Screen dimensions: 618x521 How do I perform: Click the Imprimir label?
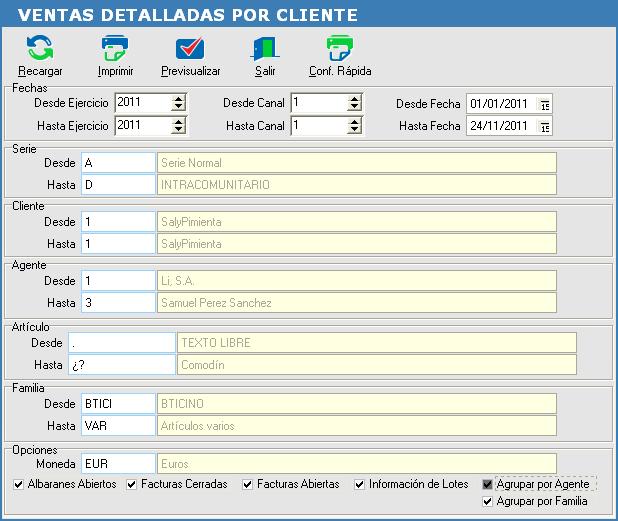point(115,71)
